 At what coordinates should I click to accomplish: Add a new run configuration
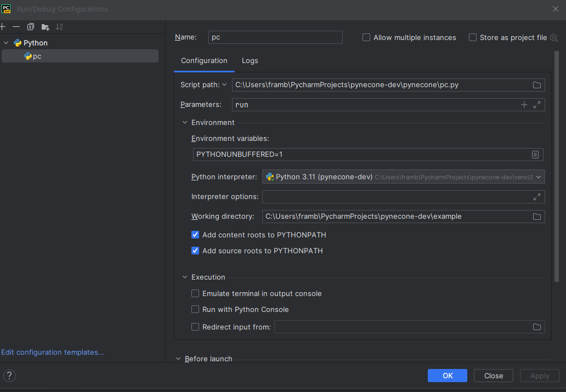click(x=4, y=26)
